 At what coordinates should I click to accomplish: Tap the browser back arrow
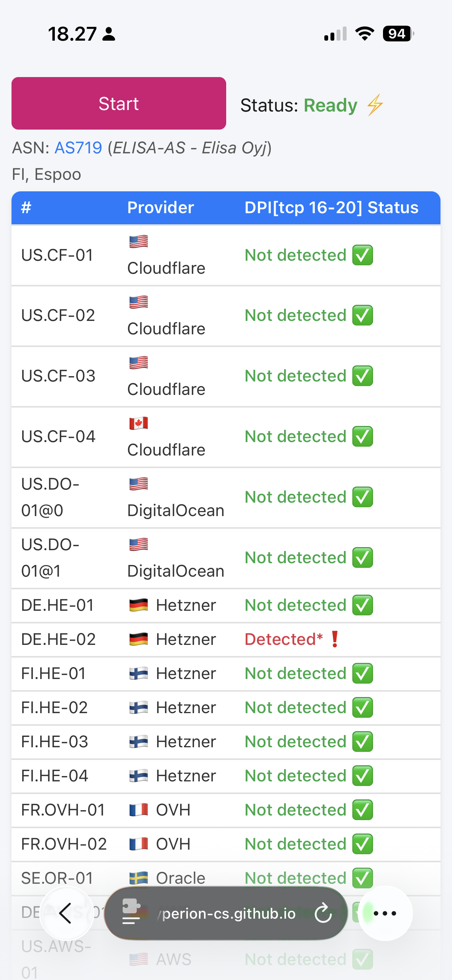(66, 913)
